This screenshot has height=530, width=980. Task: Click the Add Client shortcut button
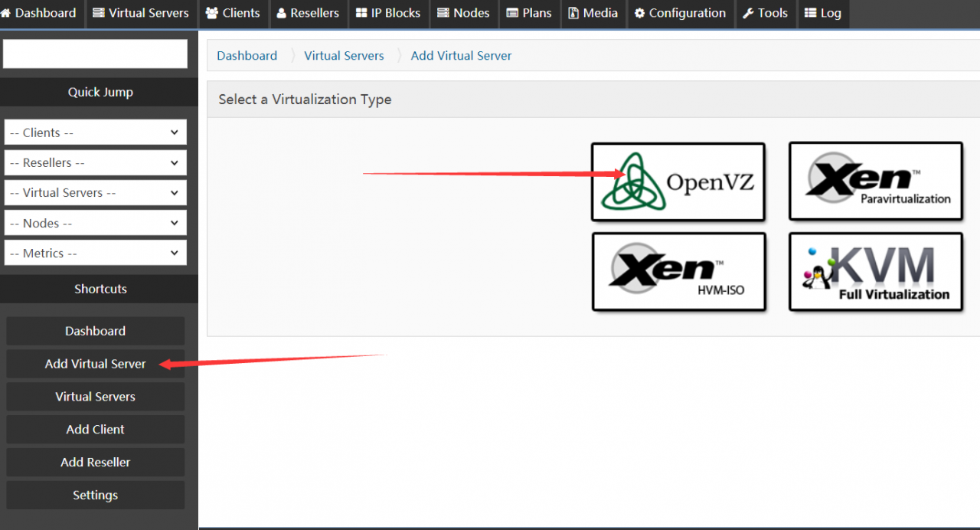tap(96, 430)
